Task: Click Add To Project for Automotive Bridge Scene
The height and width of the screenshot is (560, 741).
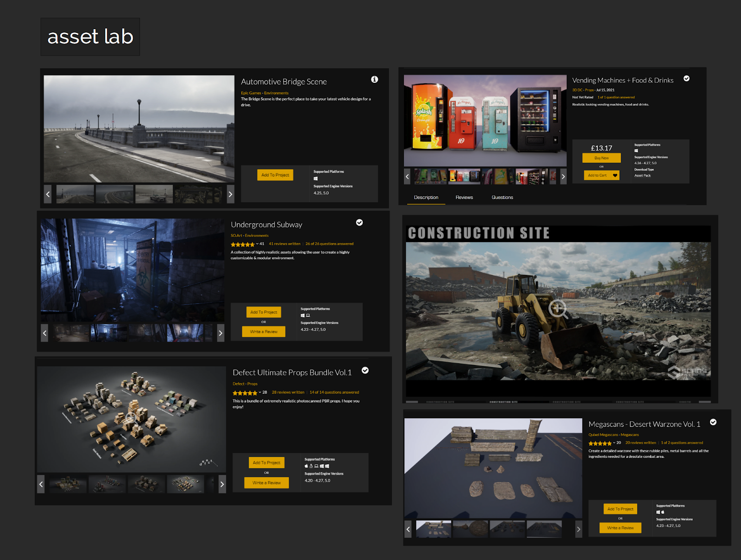Action: (x=275, y=175)
